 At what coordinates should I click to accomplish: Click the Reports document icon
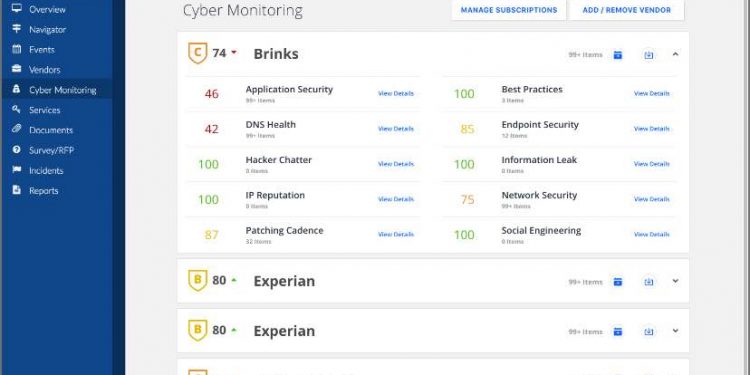pos(17,190)
